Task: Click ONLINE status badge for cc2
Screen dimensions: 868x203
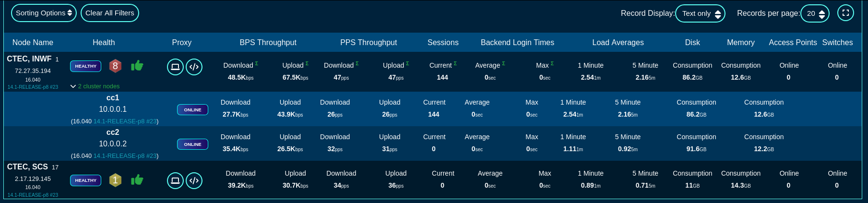Action: (192, 144)
